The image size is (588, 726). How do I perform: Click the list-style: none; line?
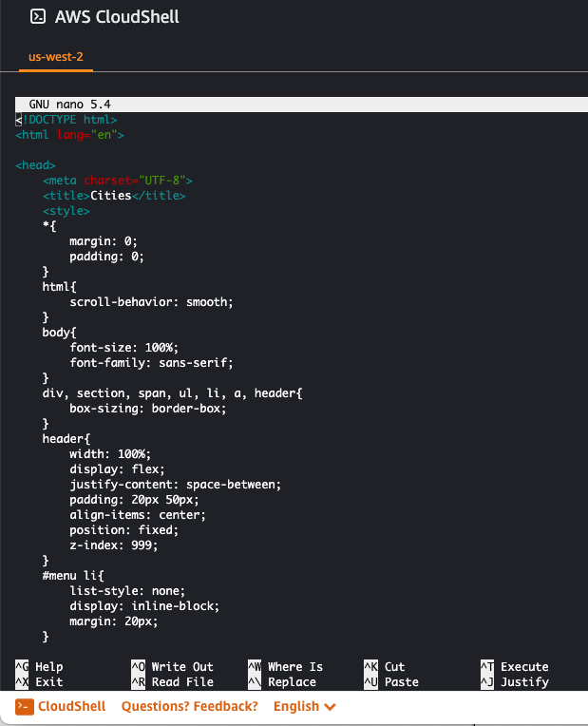pos(127,591)
